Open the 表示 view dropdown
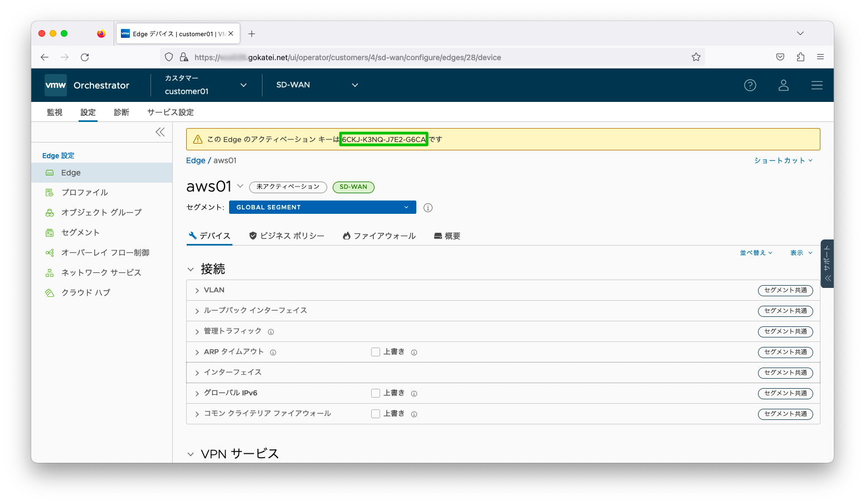865x504 pixels. 801,253
